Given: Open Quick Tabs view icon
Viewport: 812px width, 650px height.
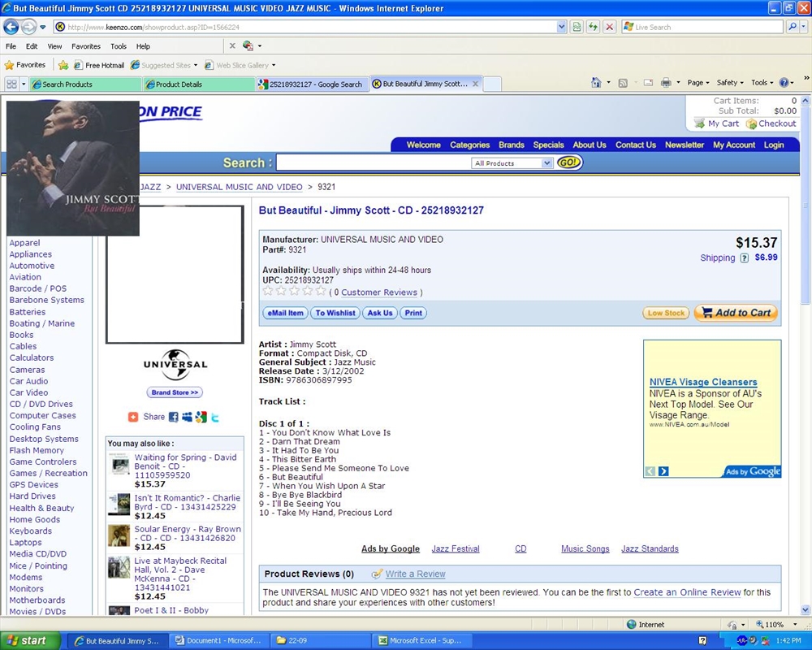Looking at the screenshot, I should [x=11, y=84].
